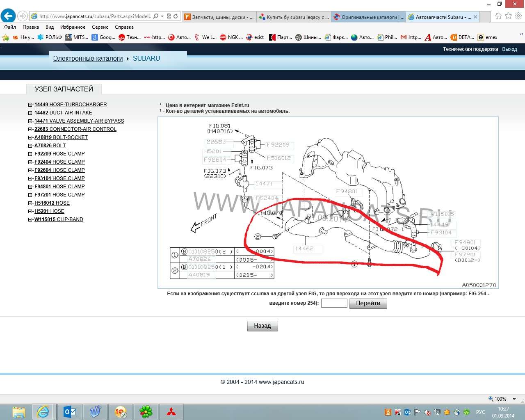Open the Сервис menu
This screenshot has width=525, height=420.
100,27
